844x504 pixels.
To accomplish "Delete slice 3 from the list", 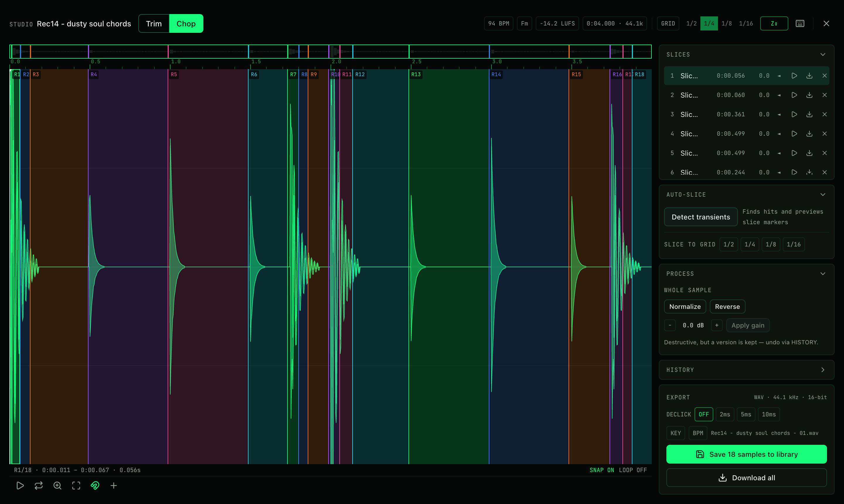I will [825, 115].
